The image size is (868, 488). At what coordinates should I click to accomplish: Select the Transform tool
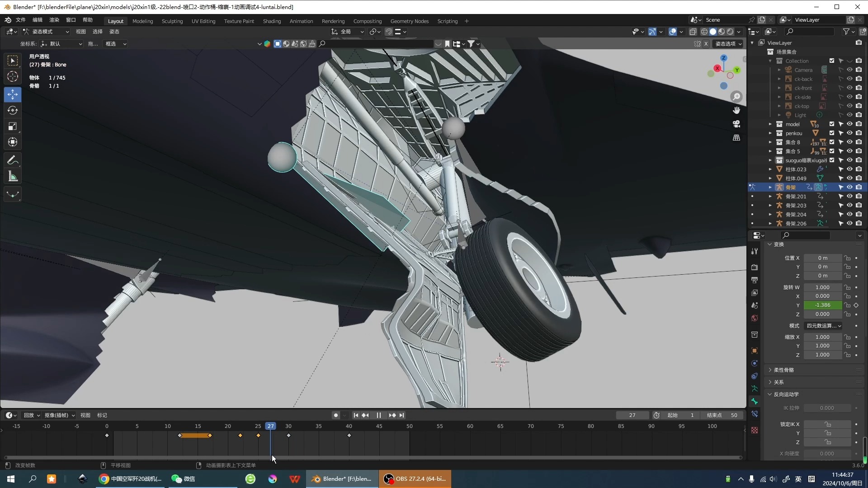pyautogui.click(x=13, y=142)
